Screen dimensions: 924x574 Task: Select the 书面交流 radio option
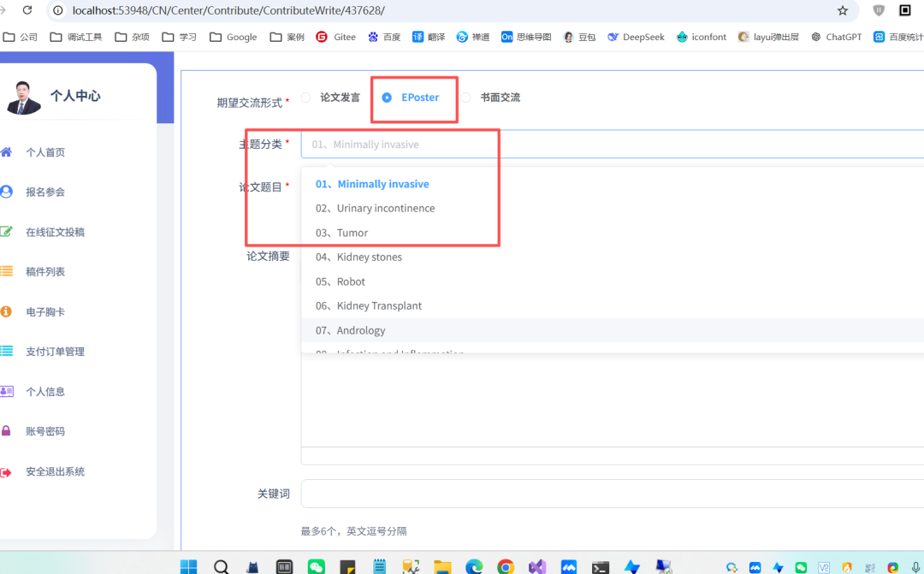466,98
